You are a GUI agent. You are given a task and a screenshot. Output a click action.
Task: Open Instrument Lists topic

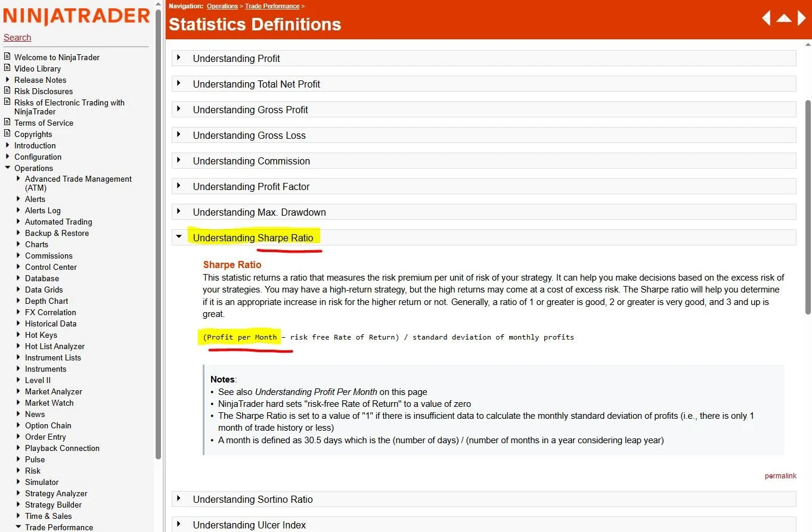pos(53,357)
